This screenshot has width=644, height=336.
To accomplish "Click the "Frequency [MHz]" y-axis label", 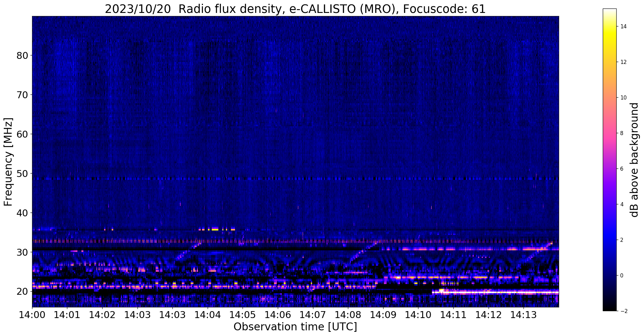I will [x=8, y=162].
